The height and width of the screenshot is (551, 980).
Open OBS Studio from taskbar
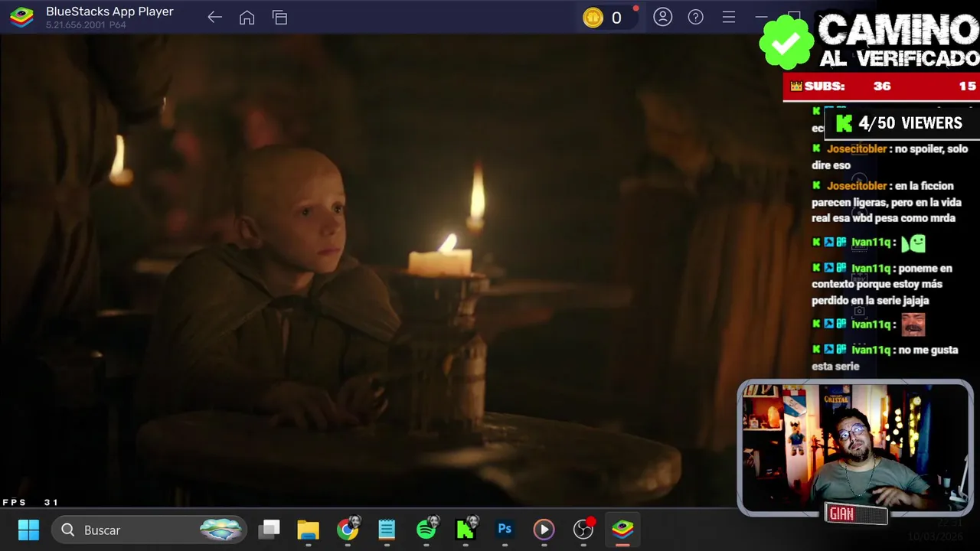[x=583, y=530]
